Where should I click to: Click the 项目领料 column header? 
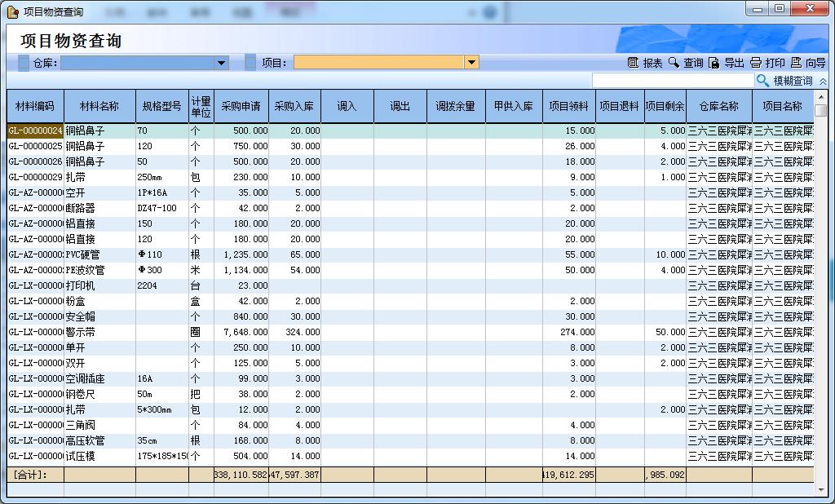(568, 106)
